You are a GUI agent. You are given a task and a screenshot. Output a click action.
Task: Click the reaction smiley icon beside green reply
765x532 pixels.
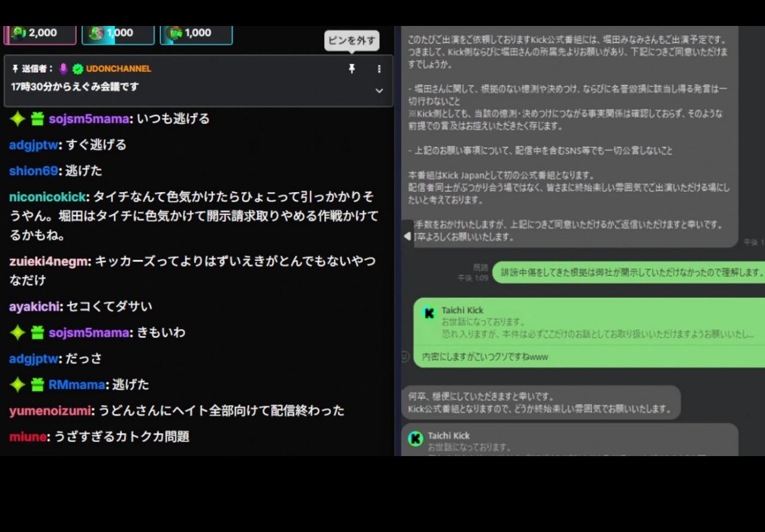404,356
